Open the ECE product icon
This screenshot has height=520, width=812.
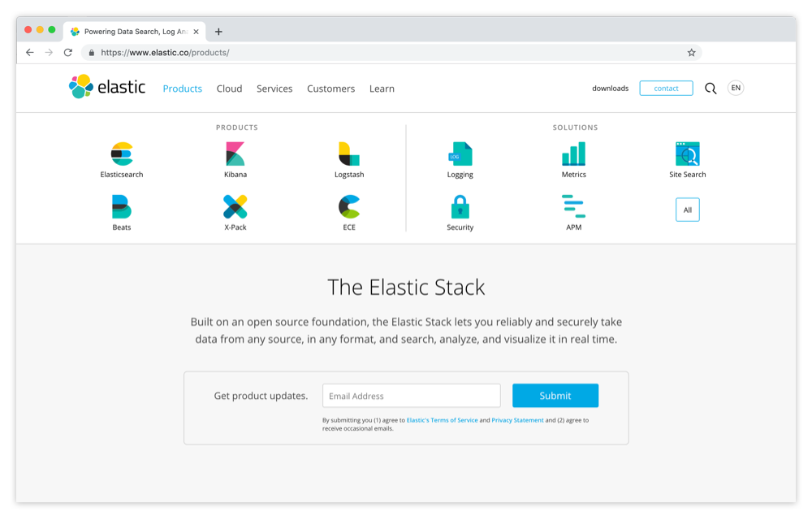tap(349, 206)
